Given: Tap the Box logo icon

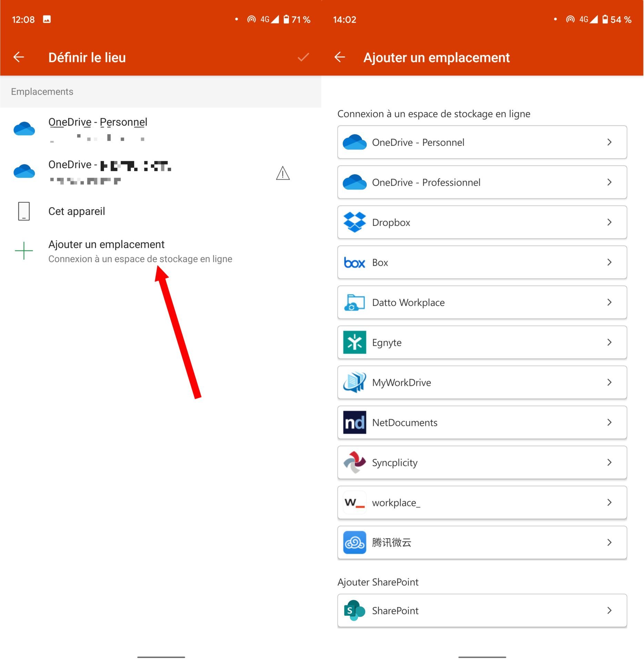Looking at the screenshot, I should (354, 263).
